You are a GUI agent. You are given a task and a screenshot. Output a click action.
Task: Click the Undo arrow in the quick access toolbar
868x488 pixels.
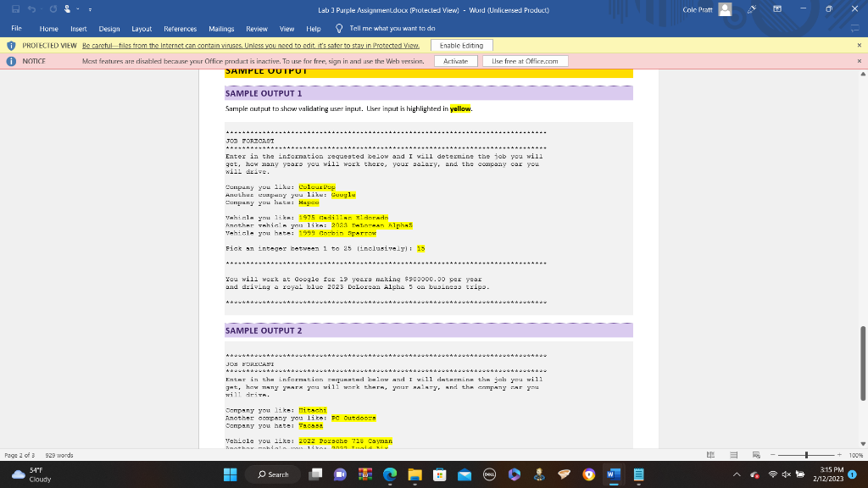31,9
